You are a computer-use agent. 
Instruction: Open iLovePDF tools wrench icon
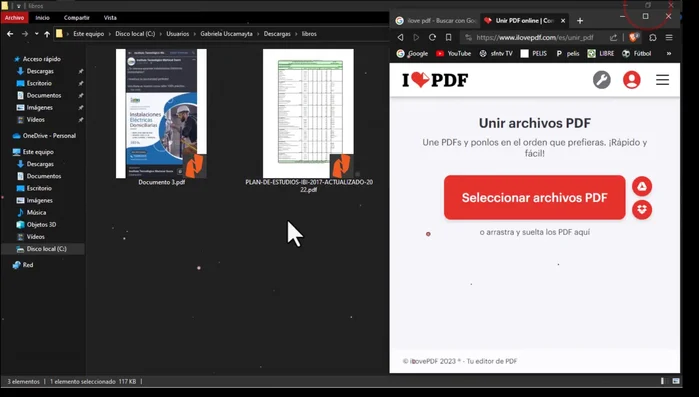[601, 80]
